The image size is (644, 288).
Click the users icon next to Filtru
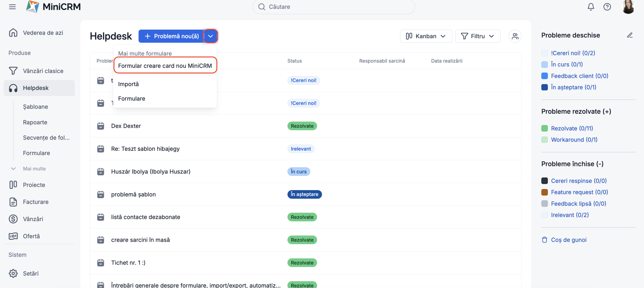pyautogui.click(x=515, y=36)
